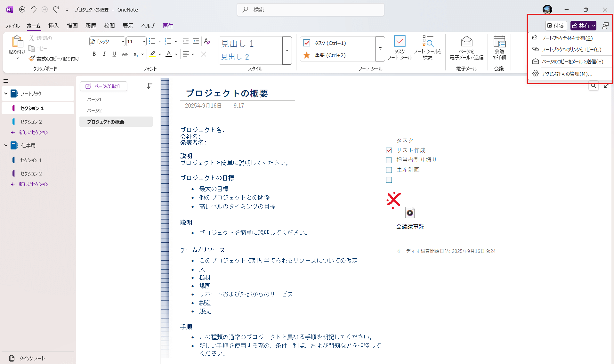Select ノートブック全体を共有 from share menu

567,38
